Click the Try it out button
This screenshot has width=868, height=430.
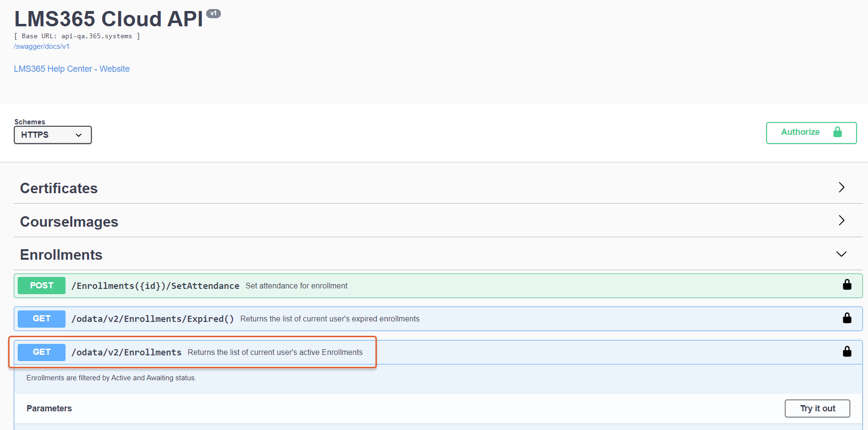tap(817, 408)
